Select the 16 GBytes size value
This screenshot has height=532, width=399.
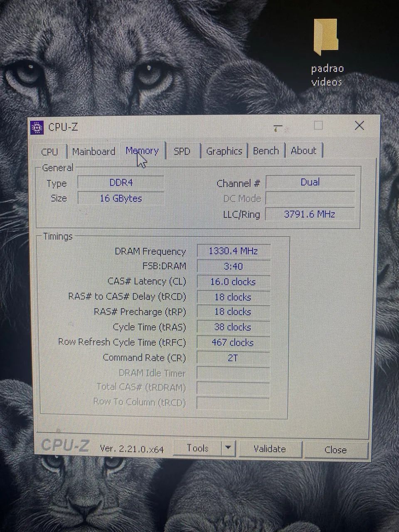[x=121, y=198]
